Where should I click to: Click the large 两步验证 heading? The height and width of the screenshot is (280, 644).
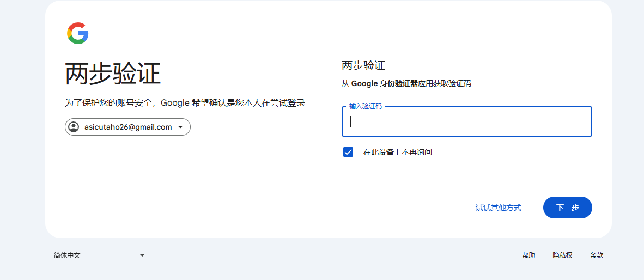(113, 74)
